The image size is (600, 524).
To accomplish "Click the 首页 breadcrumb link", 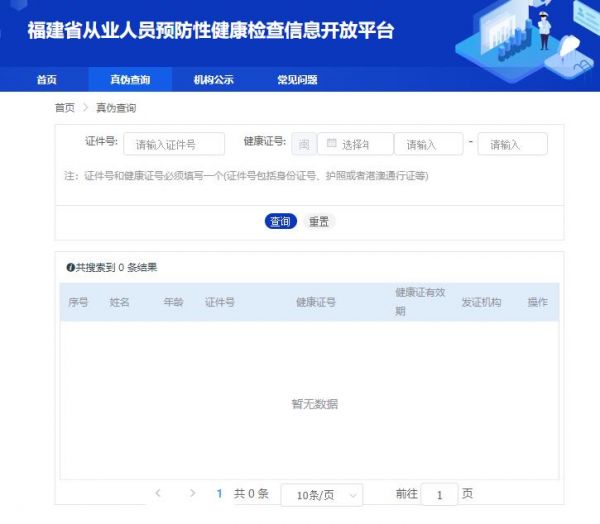I will pos(65,108).
